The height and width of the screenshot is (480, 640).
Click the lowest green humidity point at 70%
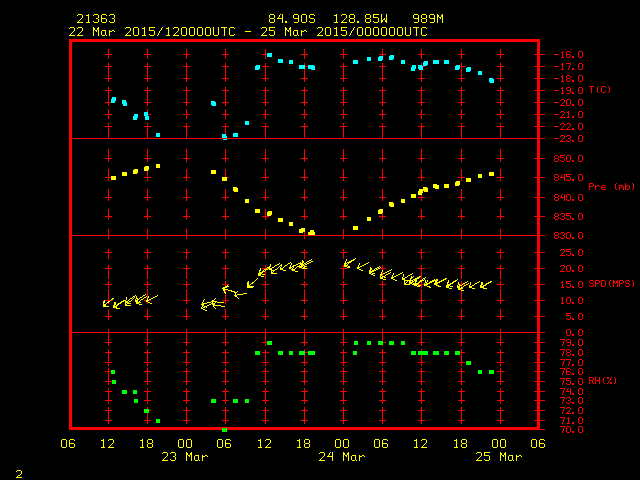tap(224, 429)
